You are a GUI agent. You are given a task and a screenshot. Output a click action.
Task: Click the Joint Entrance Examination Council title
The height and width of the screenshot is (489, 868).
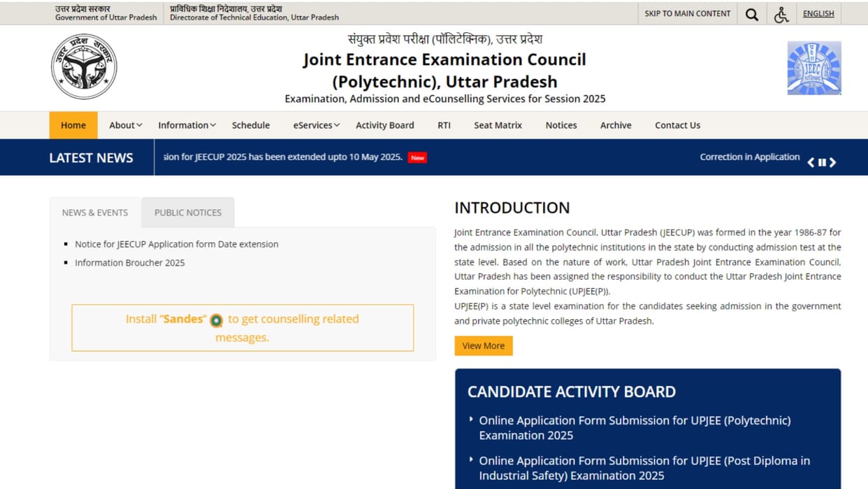[x=444, y=70]
